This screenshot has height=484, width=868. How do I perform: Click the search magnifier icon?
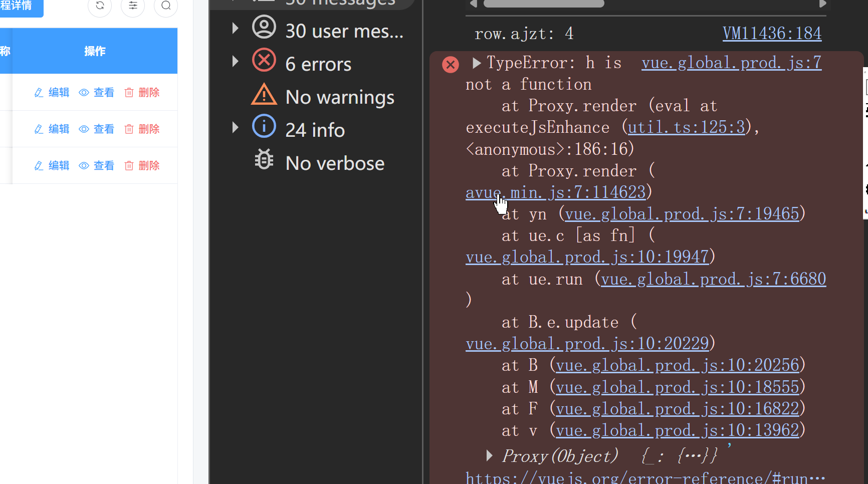(166, 6)
